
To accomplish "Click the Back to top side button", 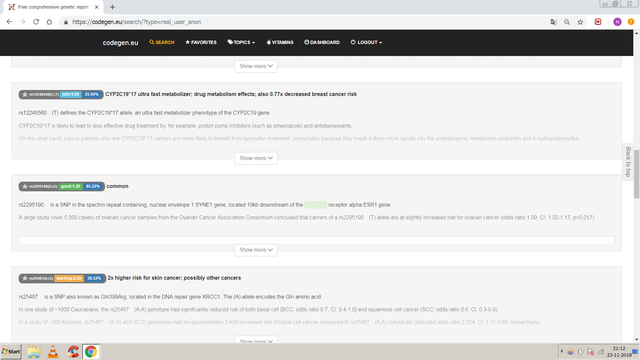I will pos(628,162).
